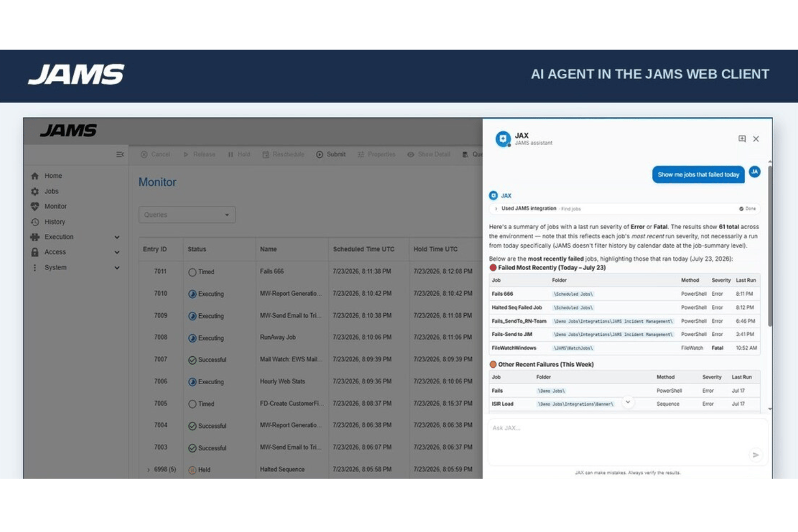Viewport: 798px width, 532px height.
Task: Click Fails 666 in JAX results
Action: tap(503, 294)
